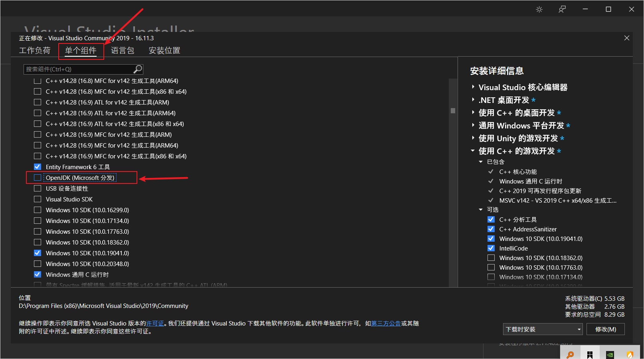Uncheck Windows 10 SDK (10.0.19041.0) in component list
644x359 pixels.
click(38, 253)
